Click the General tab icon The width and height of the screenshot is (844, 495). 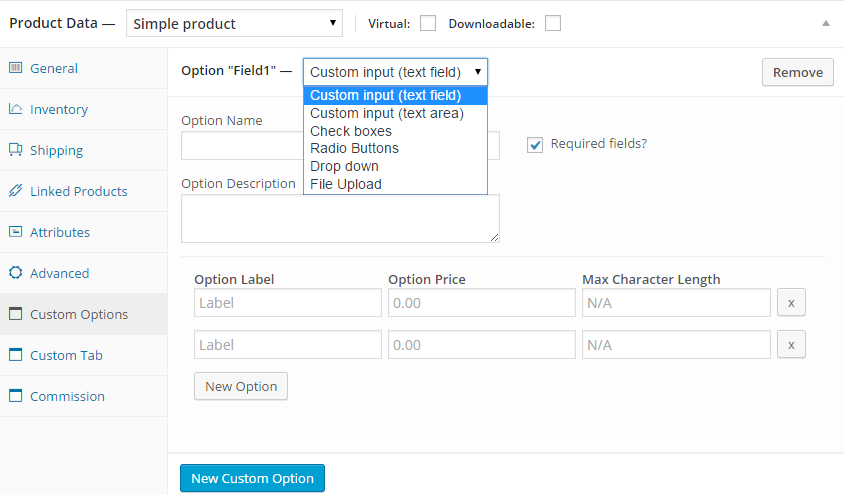pos(16,68)
